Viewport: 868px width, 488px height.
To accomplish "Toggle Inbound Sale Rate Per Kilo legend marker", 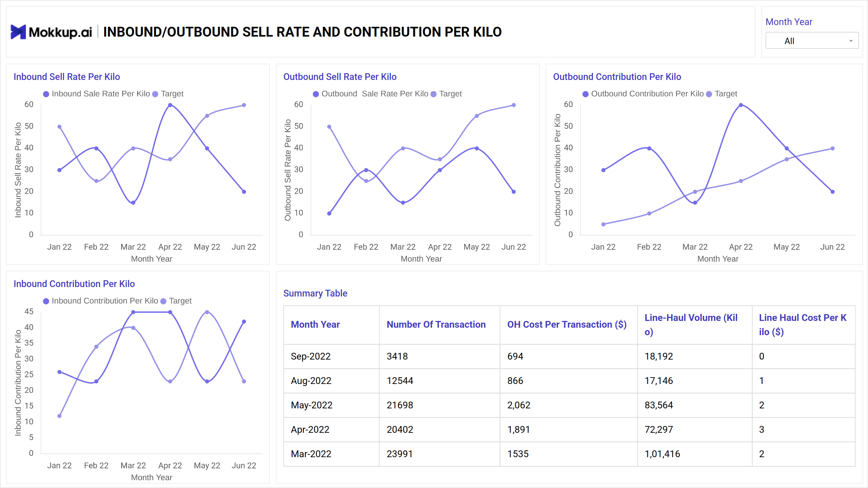I will pyautogui.click(x=46, y=94).
